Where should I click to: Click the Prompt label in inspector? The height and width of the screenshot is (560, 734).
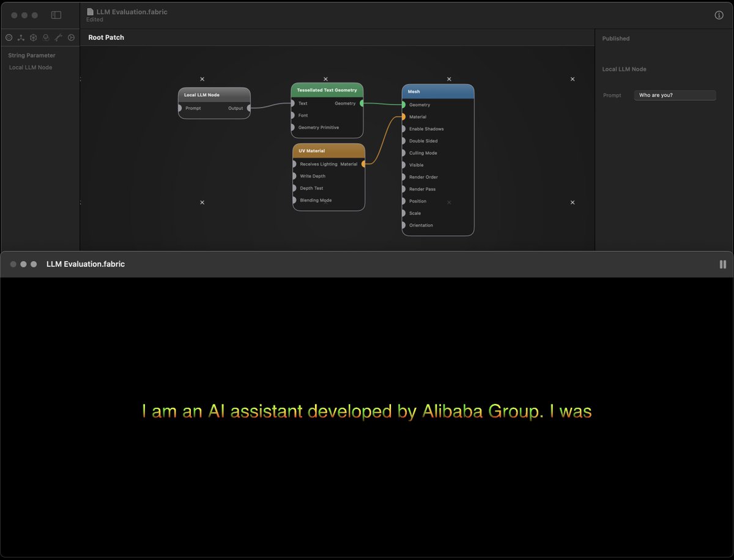[x=612, y=95]
